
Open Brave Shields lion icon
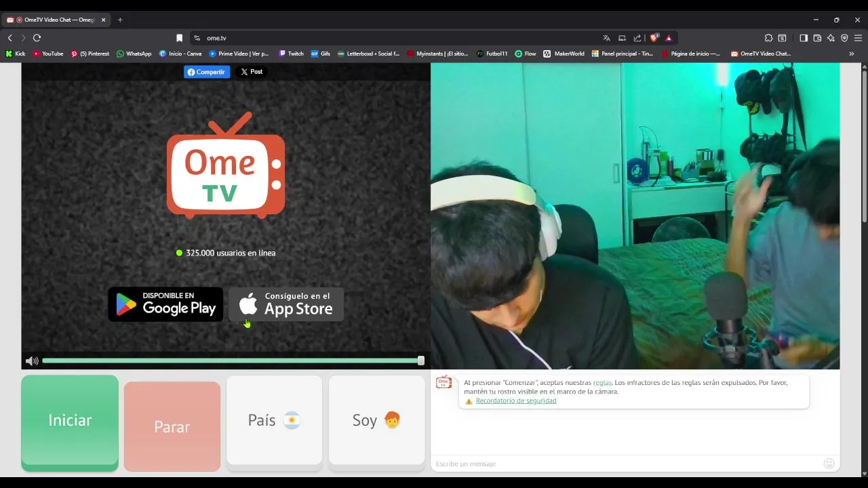coord(654,38)
